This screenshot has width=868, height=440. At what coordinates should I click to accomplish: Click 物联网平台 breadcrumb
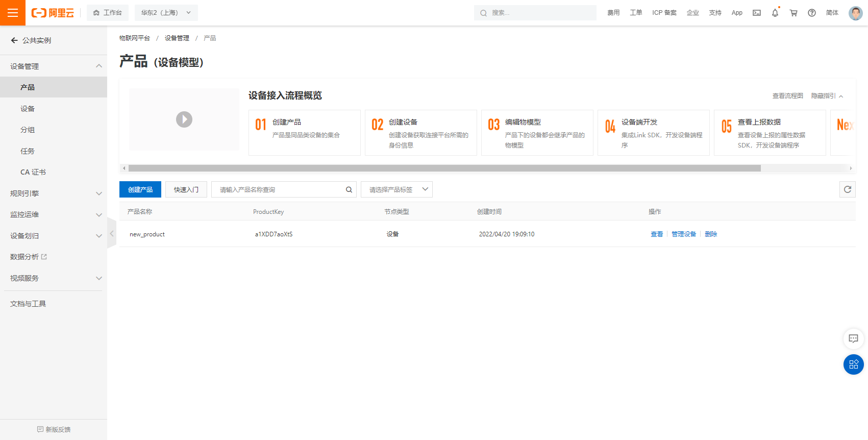(x=135, y=38)
